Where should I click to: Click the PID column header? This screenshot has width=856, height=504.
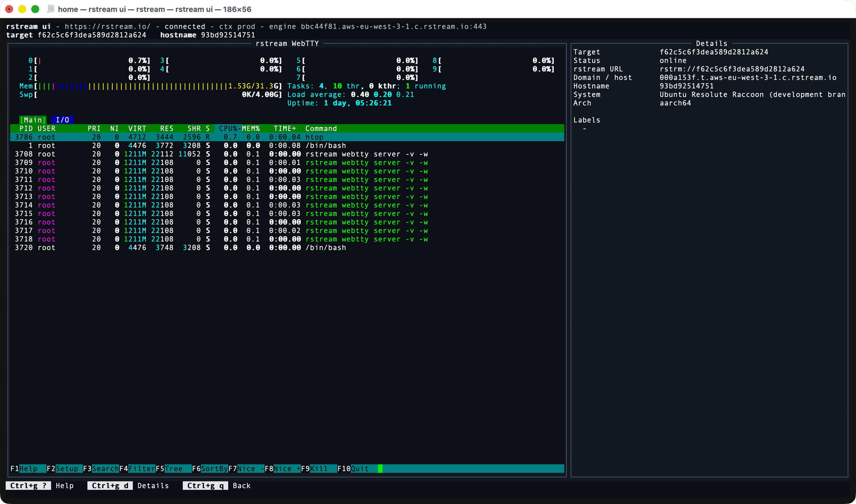pos(26,128)
